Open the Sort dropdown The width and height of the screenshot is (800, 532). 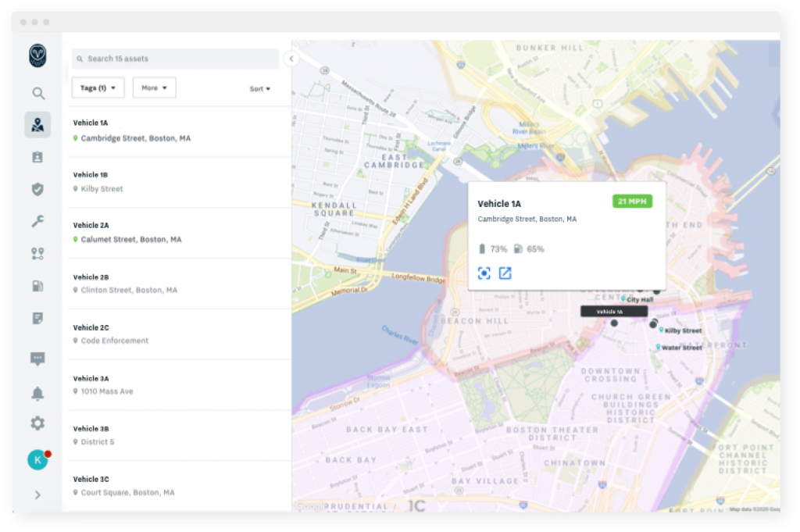pyautogui.click(x=260, y=89)
